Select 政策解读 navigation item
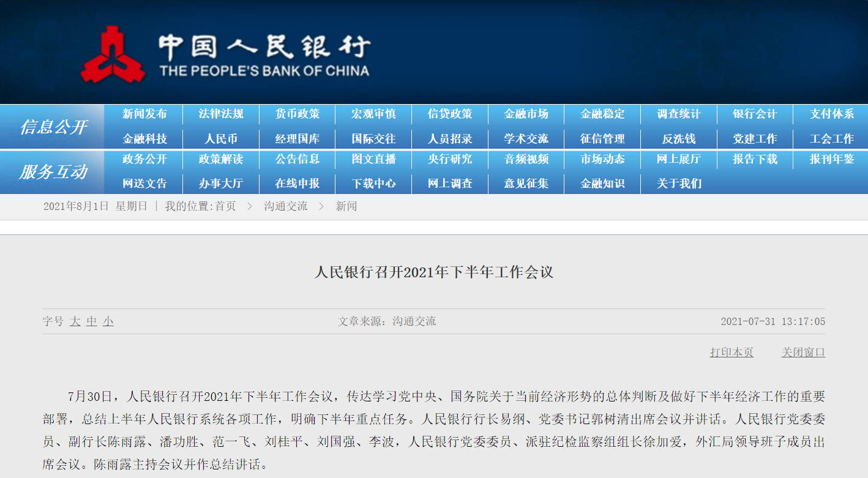 click(x=221, y=159)
